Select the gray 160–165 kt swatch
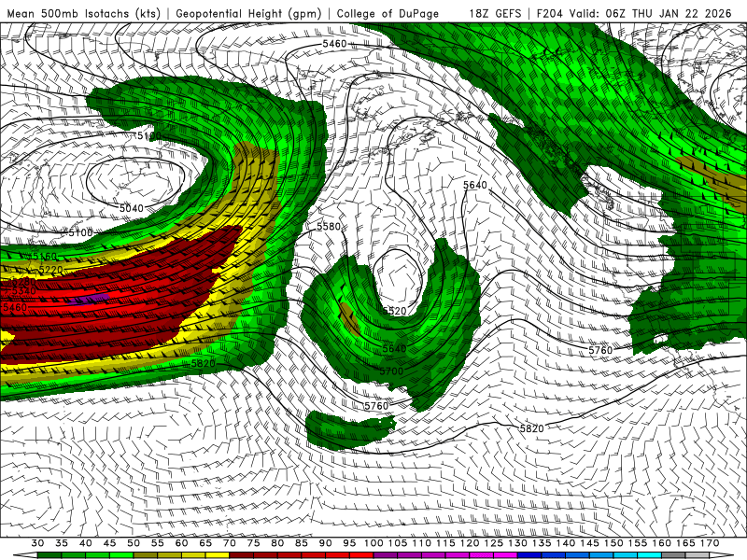 click(673, 555)
